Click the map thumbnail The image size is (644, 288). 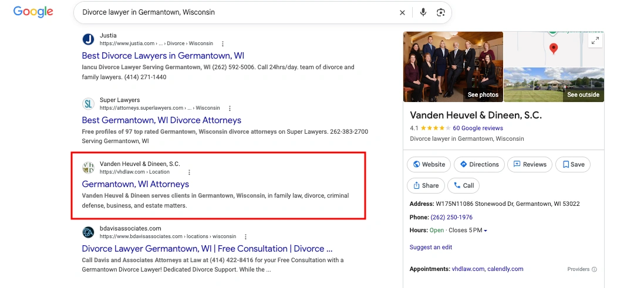click(554, 49)
